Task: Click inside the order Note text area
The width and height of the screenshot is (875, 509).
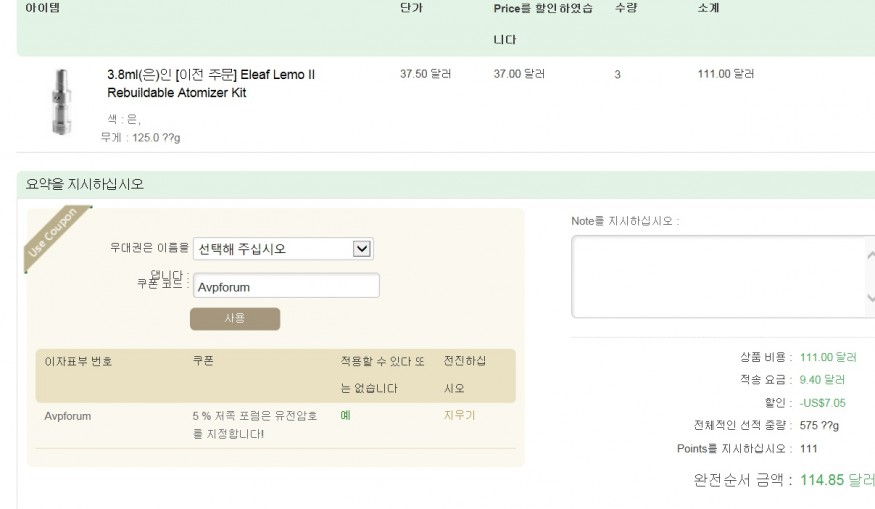Action: (720, 277)
